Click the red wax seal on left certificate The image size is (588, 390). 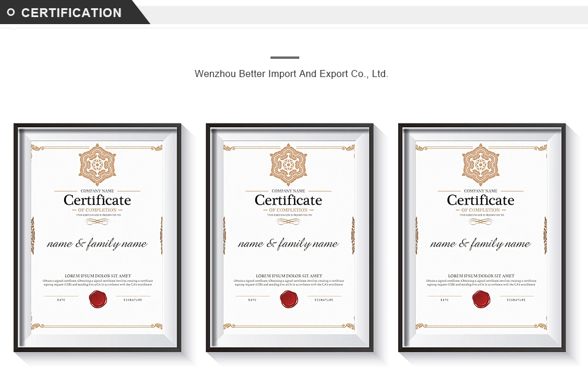pyautogui.click(x=98, y=299)
